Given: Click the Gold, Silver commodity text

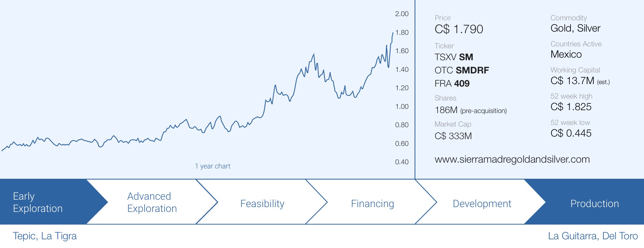Looking at the screenshot, I should (x=575, y=28).
